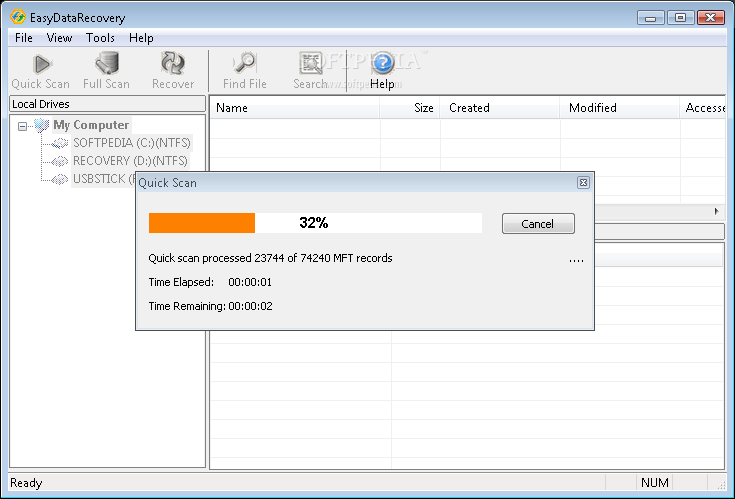Click the SOFTPEDIA (C:) drive icon
Screen dimensions: 735x499
(x=60, y=143)
